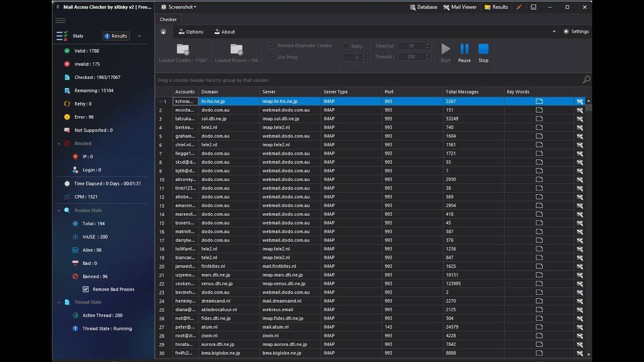644x362 pixels.
Task: Toggle the Remove Bad Proxies checkbox
Action: pyautogui.click(x=86, y=289)
